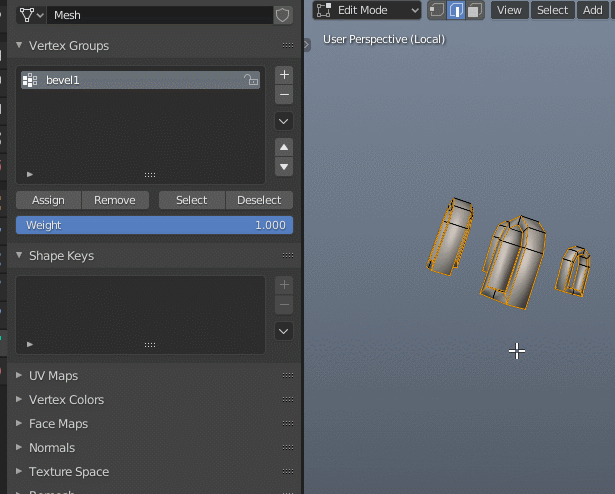Assign selected vertices to bevel1

(x=48, y=200)
